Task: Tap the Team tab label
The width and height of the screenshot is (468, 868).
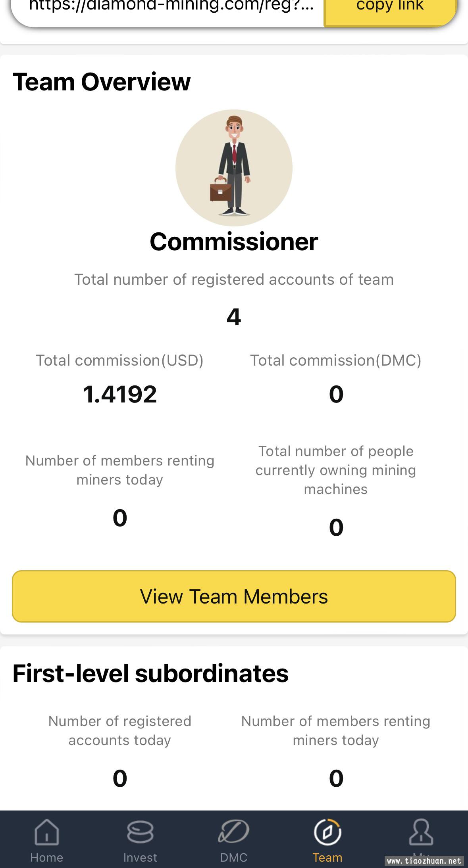Action: click(x=327, y=857)
